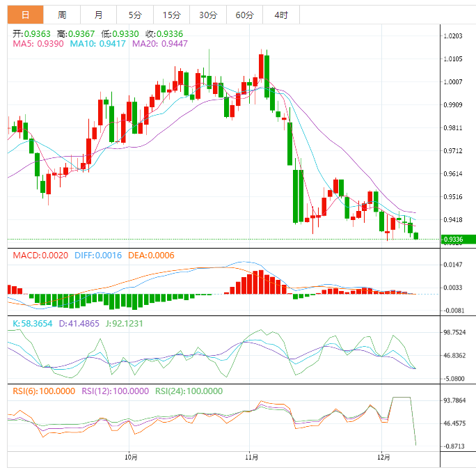Image resolution: width=476 pixels, height=470 pixels.
Task: Select the 60分 timeframe tab
Action: click(x=244, y=15)
